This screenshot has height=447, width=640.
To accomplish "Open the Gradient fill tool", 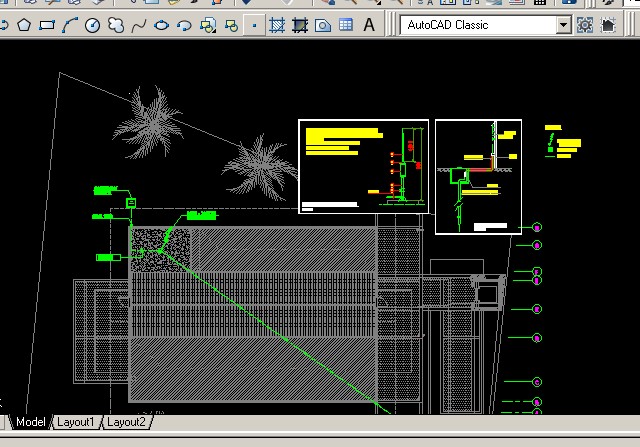I will click(x=300, y=25).
